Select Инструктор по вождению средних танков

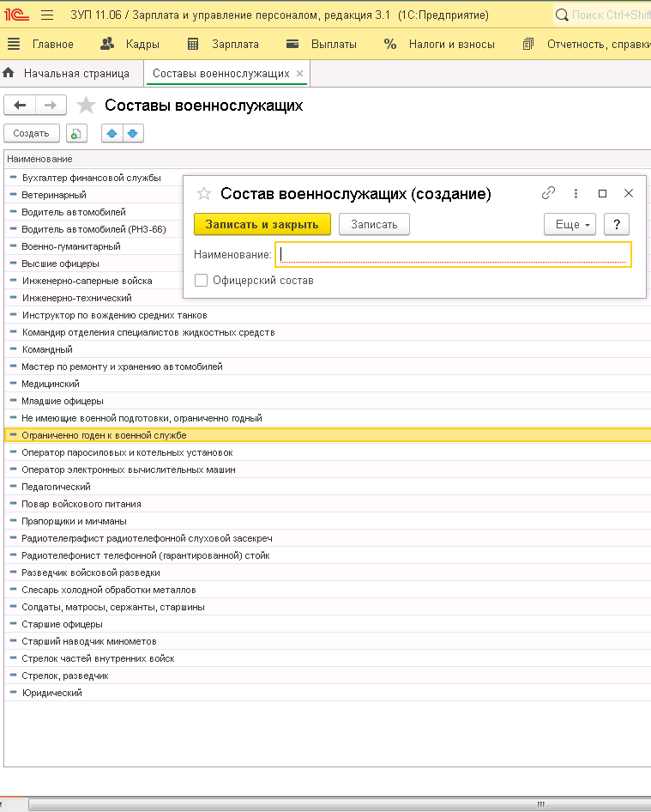point(326,315)
